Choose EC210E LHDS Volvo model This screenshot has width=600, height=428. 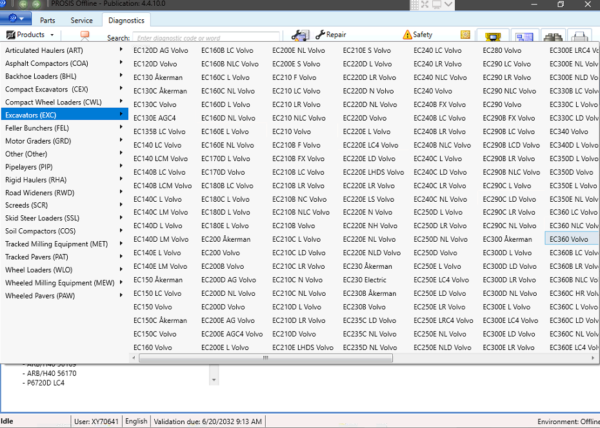pyautogui.click(x=303, y=347)
